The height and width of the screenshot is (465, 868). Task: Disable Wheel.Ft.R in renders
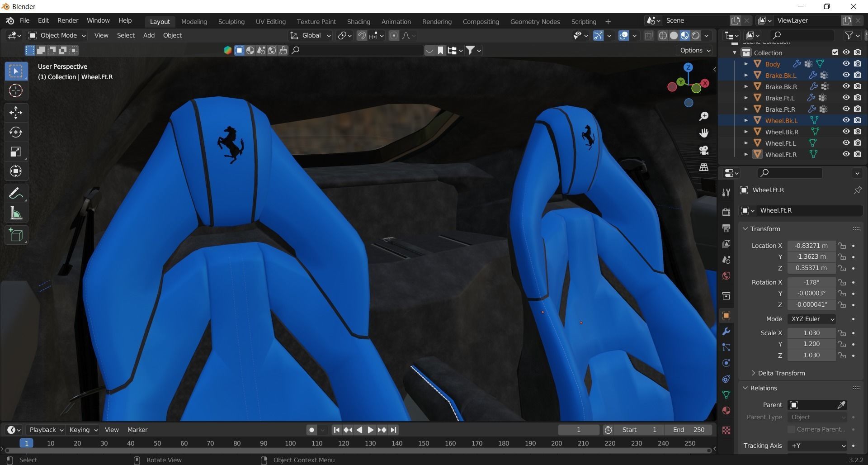pos(858,154)
